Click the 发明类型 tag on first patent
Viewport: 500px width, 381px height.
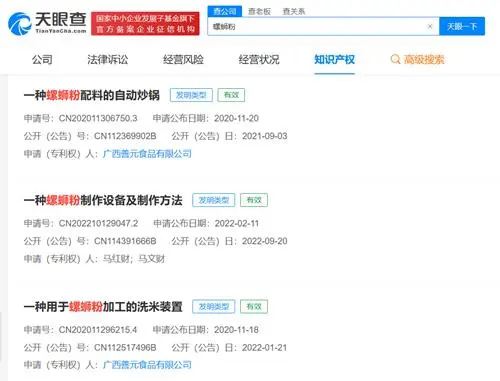coord(191,95)
